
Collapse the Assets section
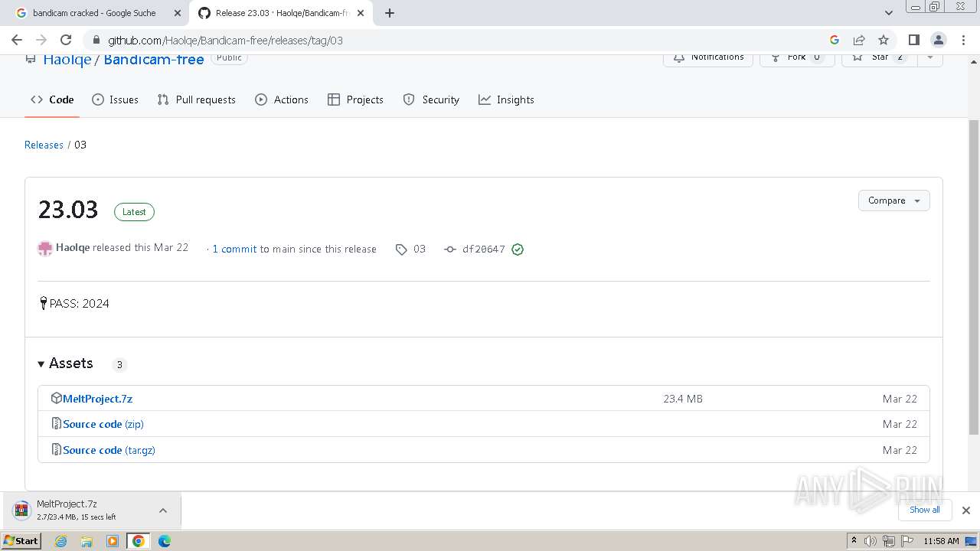tap(66, 364)
